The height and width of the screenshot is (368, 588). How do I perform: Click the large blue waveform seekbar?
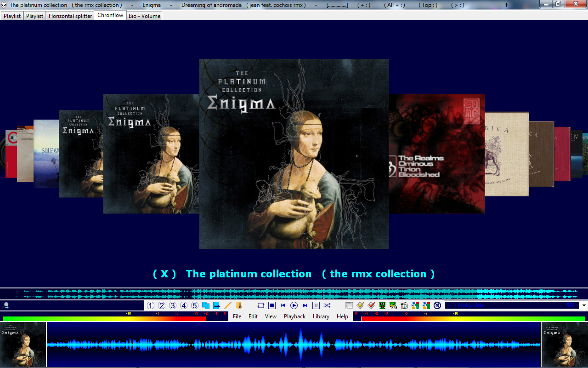tap(294, 345)
